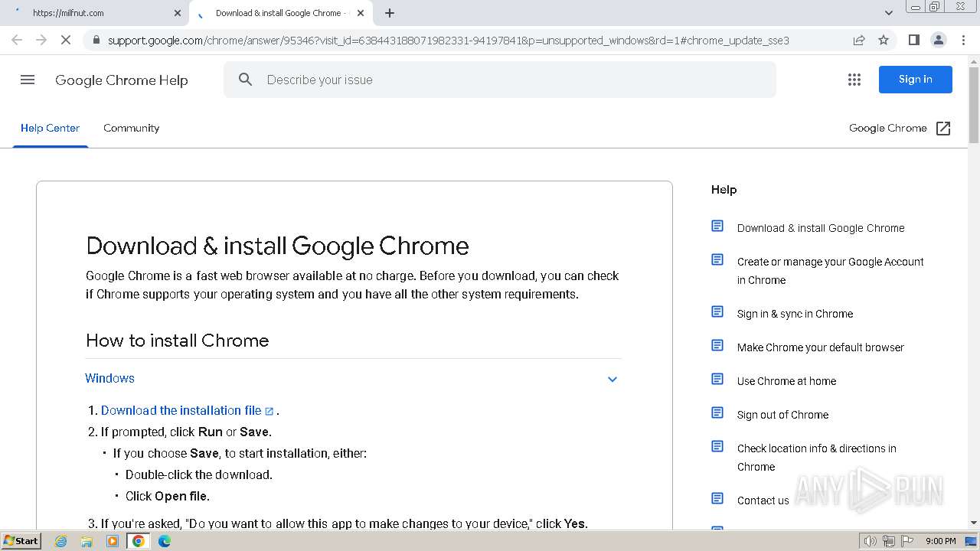This screenshot has height=551, width=980.
Task: Share this page icon in address bar
Action: (859, 40)
